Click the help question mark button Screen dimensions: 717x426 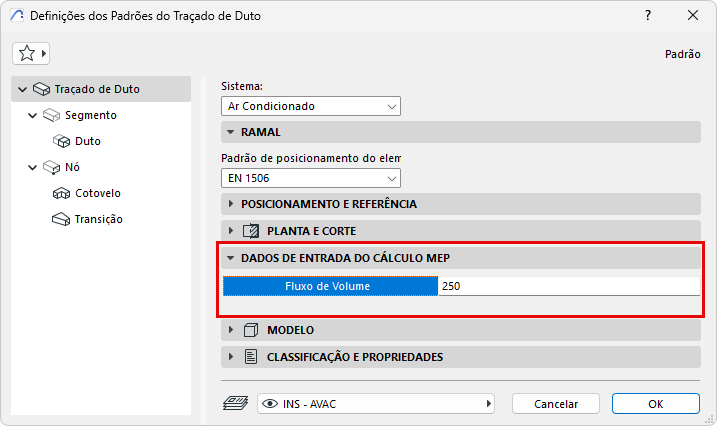click(x=648, y=16)
